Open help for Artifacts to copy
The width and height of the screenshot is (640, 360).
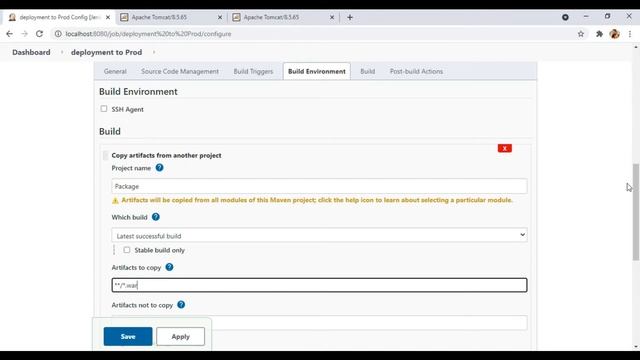pos(169,267)
